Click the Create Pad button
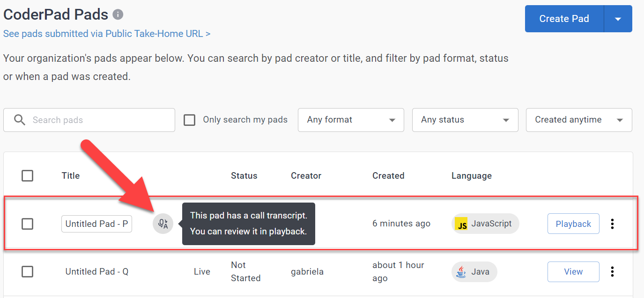644x298 pixels. 564,19
